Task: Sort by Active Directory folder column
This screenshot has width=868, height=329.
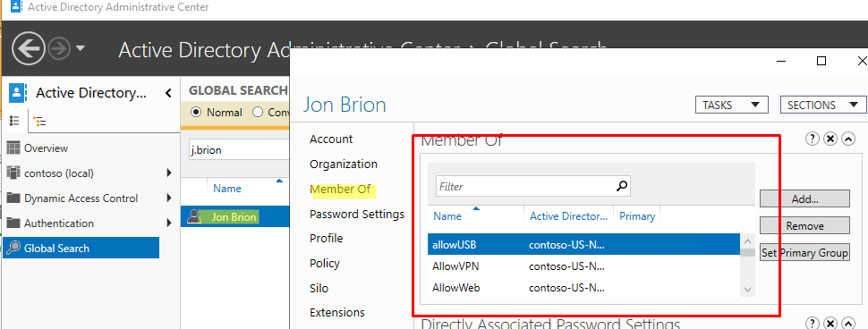Action: coord(568,216)
